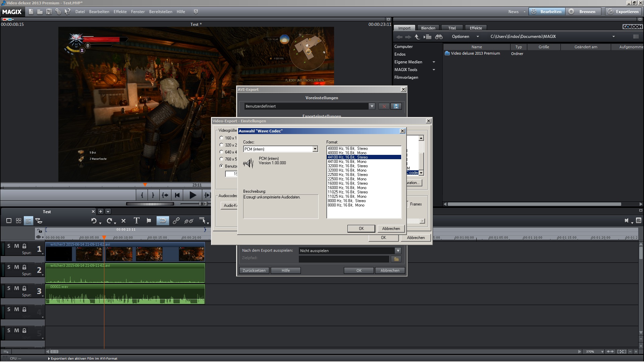
Task: Delete export preset red X icon
Action: [x=384, y=106]
